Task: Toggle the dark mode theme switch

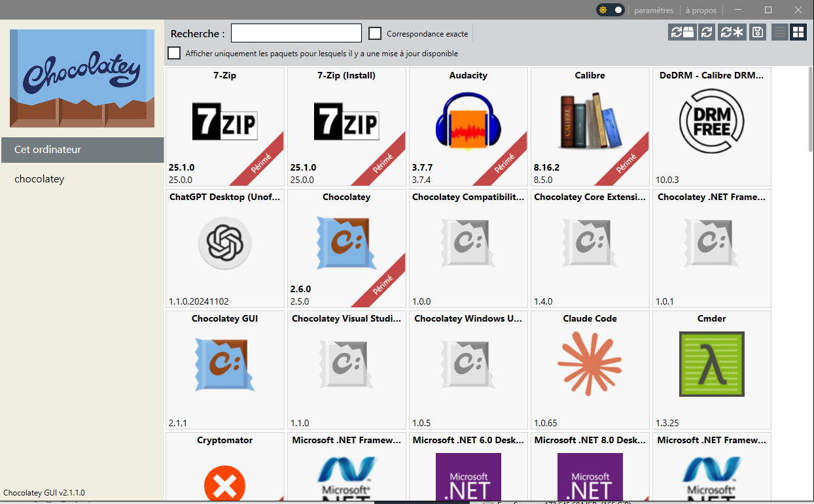Action: coord(610,10)
